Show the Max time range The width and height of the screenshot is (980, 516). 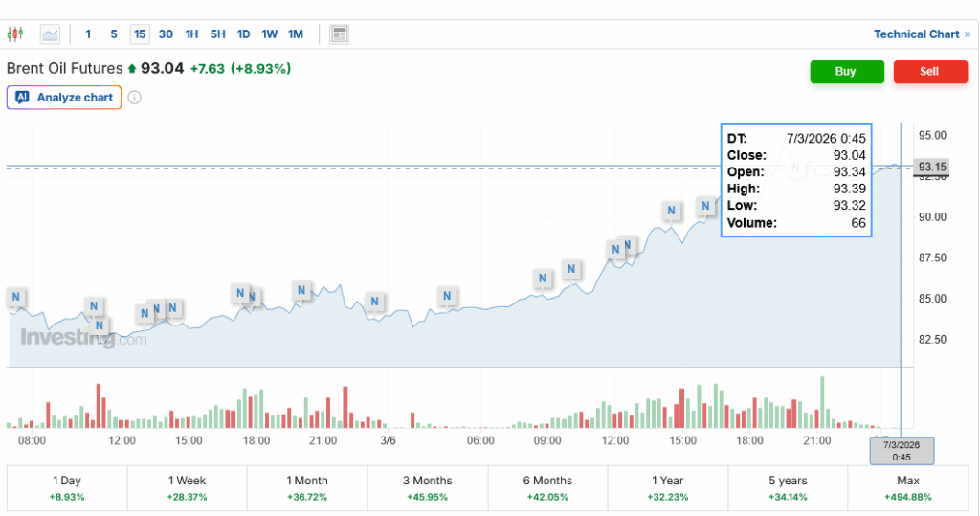pos(907,488)
